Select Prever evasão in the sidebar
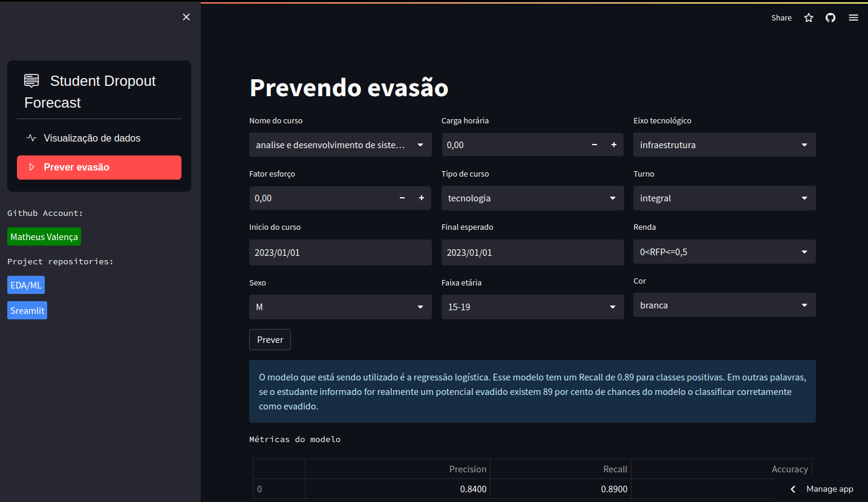This screenshot has height=502, width=868. pos(99,167)
